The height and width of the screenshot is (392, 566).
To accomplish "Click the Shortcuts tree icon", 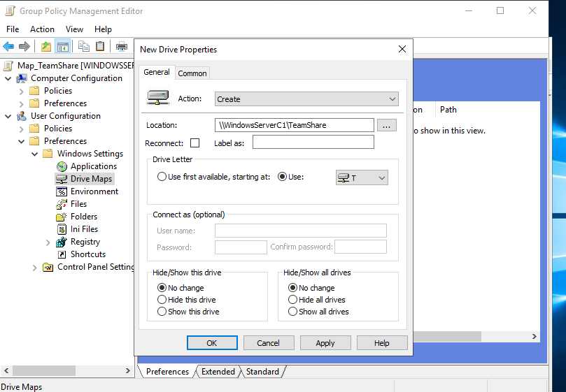I will coord(62,254).
